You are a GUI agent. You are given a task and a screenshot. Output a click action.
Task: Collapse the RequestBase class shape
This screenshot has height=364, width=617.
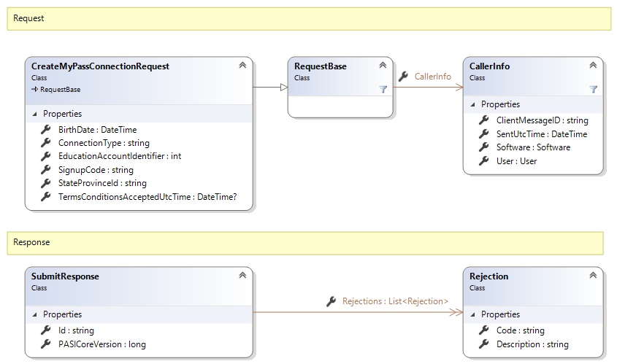[x=382, y=66]
